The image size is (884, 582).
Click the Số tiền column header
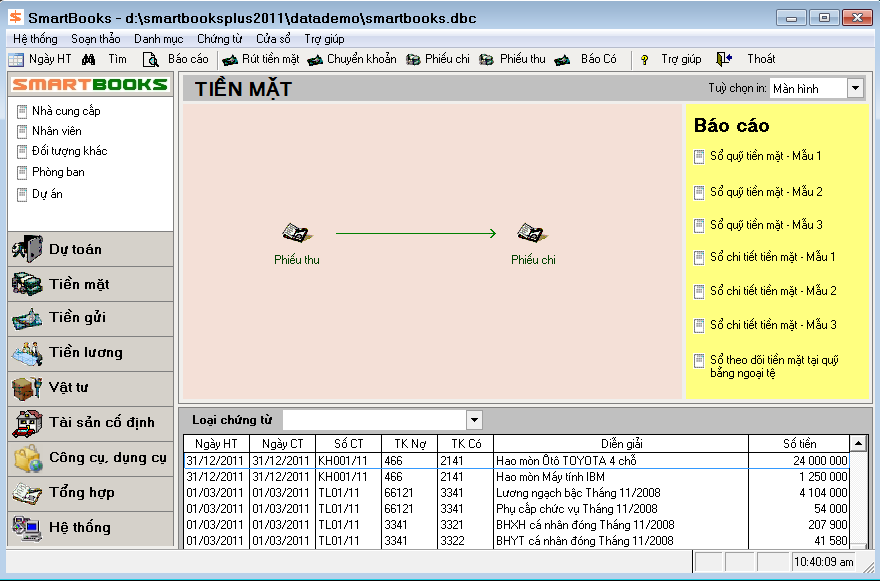(799, 444)
